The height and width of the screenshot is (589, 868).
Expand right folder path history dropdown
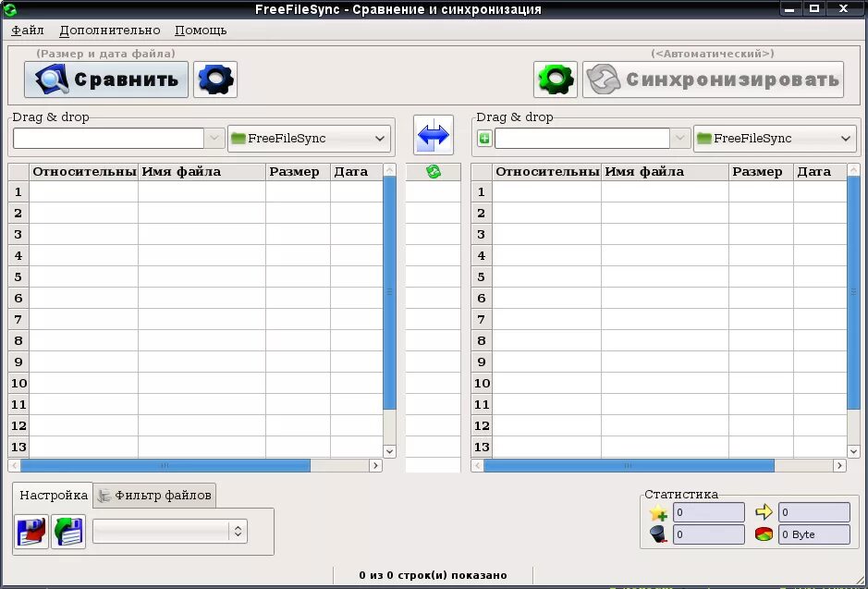pos(680,139)
